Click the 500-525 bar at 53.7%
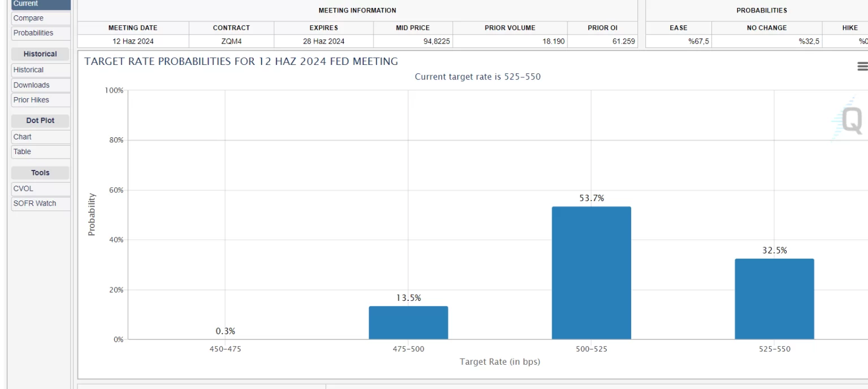Viewport: 868px width, 389px height. click(591, 273)
